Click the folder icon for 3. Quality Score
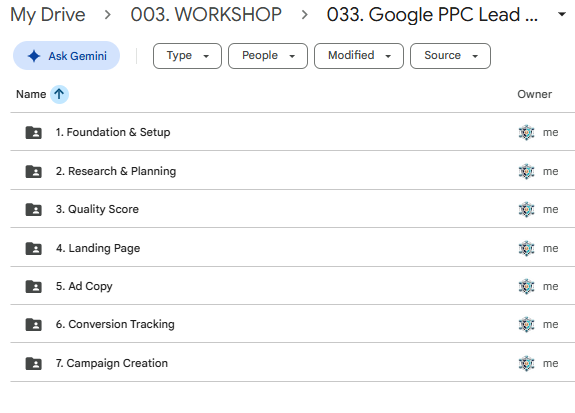This screenshot has width=575, height=413. pyautogui.click(x=33, y=209)
